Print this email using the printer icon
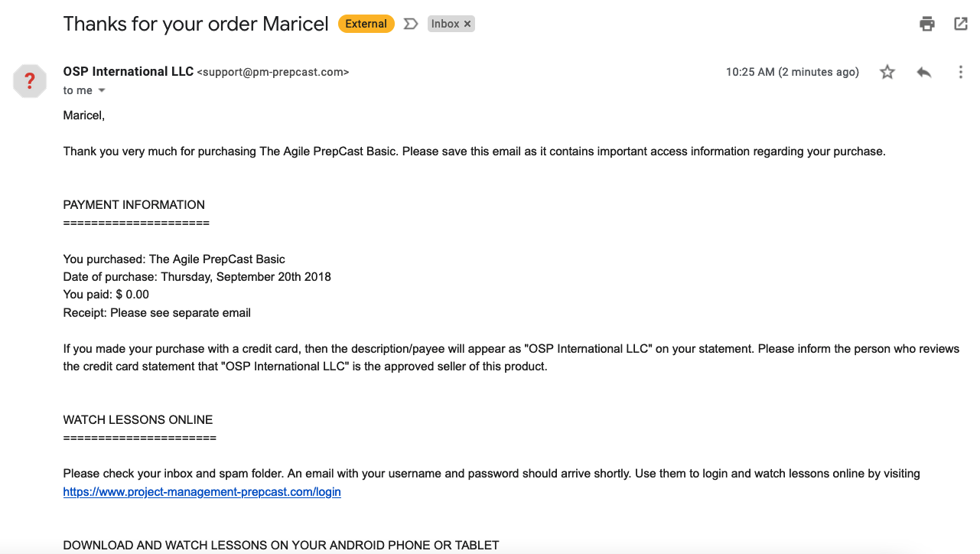 coord(927,24)
